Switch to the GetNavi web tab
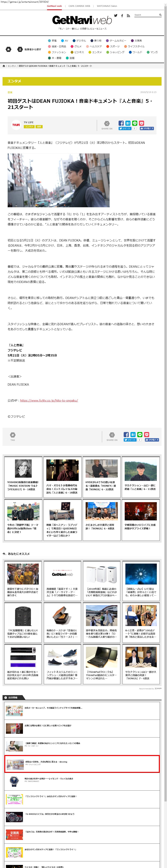The image size is (167, 868). (x=54, y=6)
